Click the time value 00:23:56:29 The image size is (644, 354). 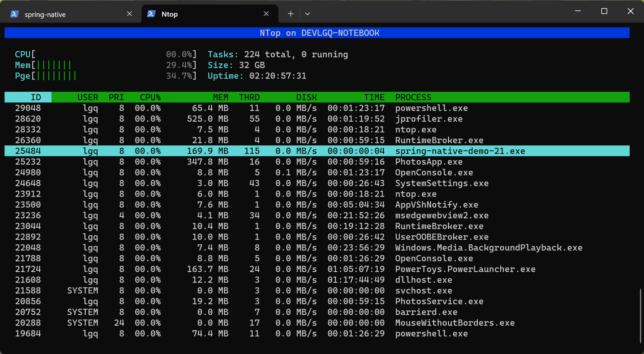(x=356, y=248)
